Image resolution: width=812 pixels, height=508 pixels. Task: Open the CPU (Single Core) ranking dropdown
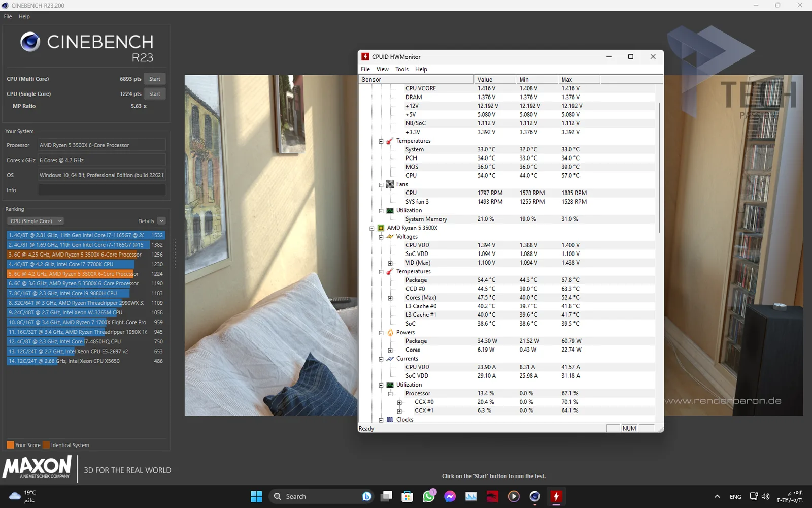[36, 221]
